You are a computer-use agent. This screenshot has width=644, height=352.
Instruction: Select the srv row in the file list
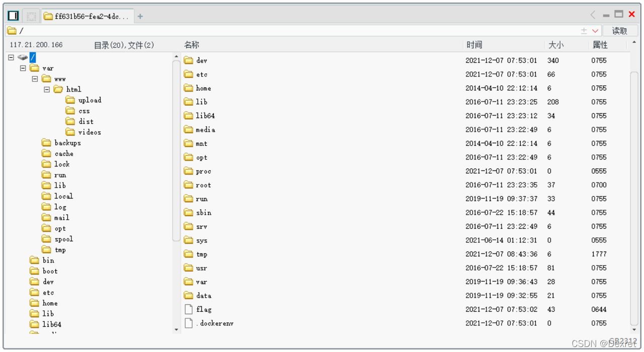click(405, 226)
